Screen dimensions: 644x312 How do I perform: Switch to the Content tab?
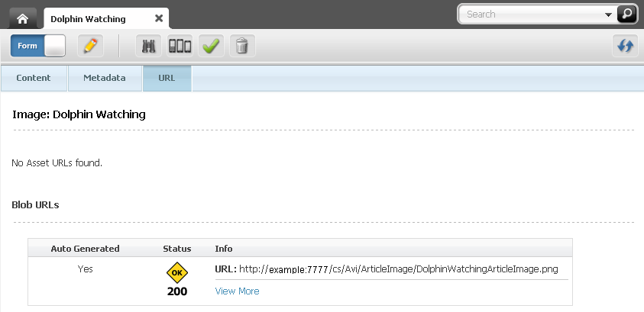point(34,78)
